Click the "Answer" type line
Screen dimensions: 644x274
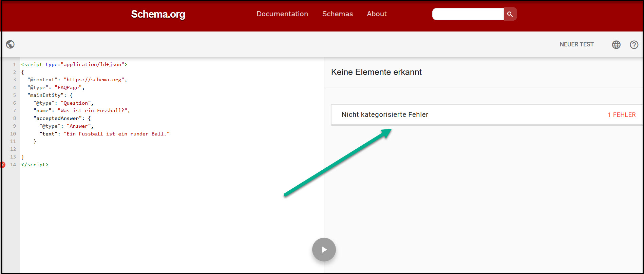click(67, 126)
